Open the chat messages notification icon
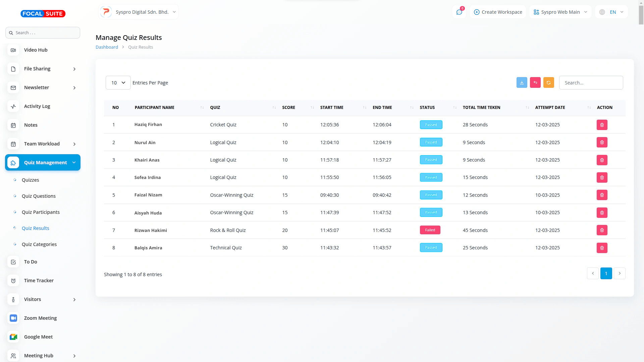Image resolution: width=644 pixels, height=362 pixels. (459, 12)
